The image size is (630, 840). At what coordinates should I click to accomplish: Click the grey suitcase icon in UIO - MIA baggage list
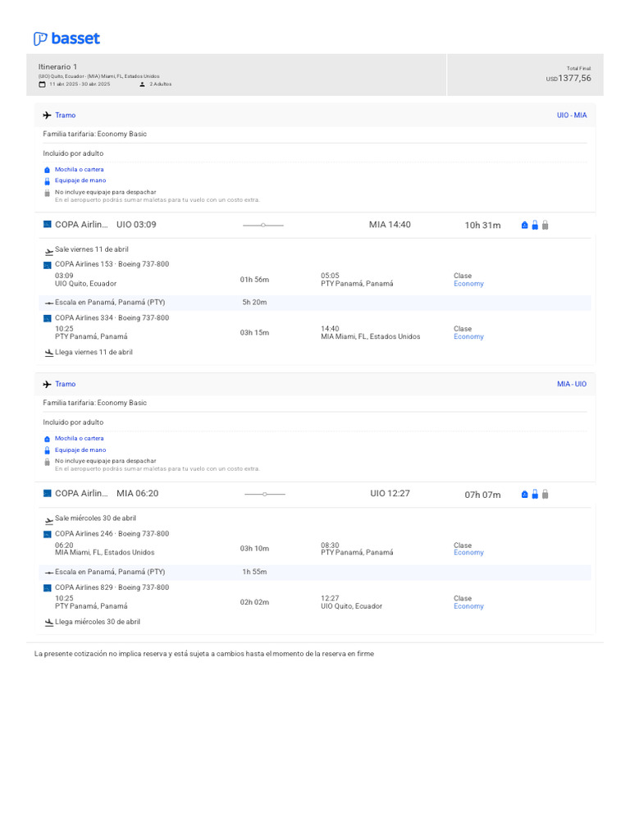47,193
